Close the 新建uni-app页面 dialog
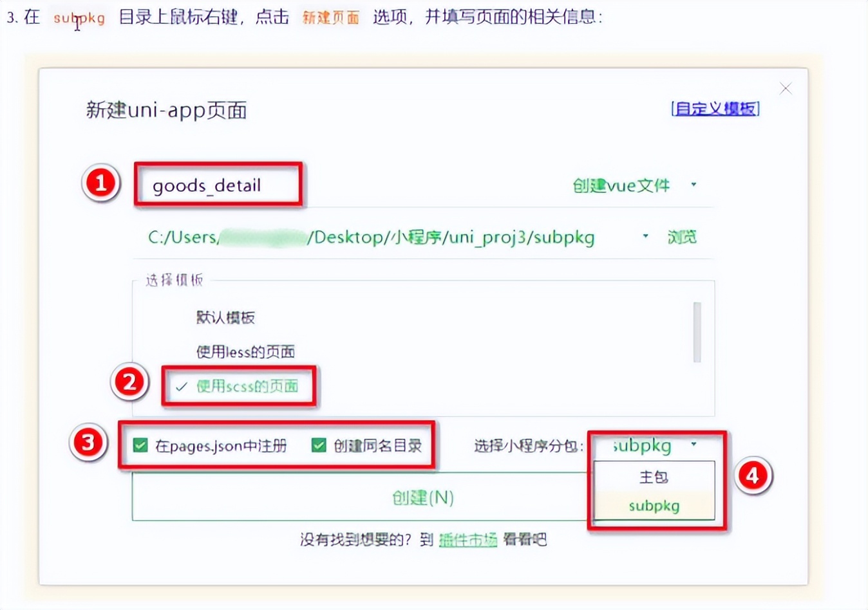Image resolution: width=868 pixels, height=610 pixels. pyautogui.click(x=786, y=88)
